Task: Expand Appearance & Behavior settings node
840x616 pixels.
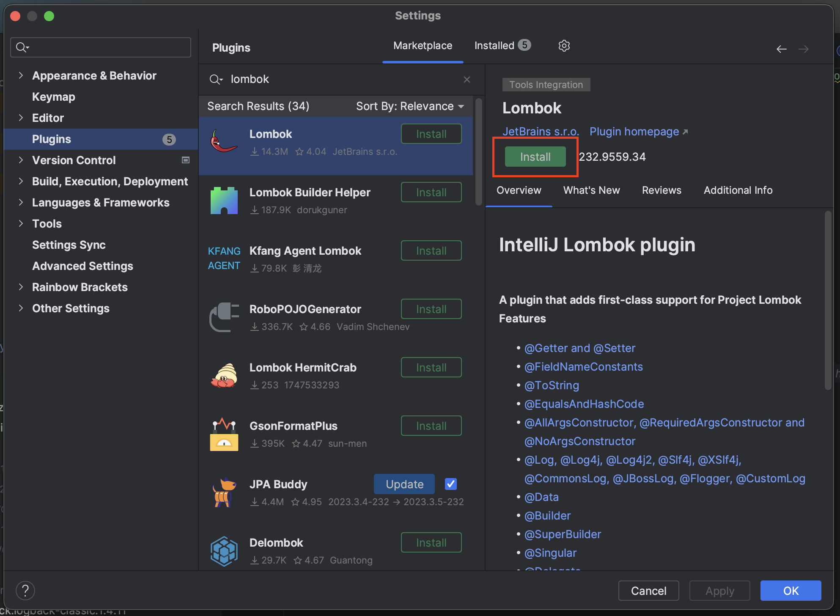Action: click(x=21, y=76)
